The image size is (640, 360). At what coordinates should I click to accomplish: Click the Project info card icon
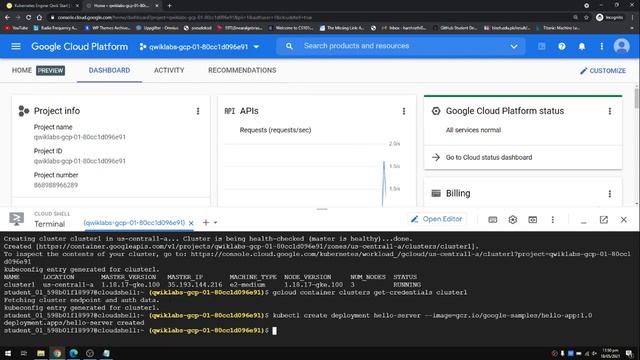pyautogui.click(x=24, y=111)
